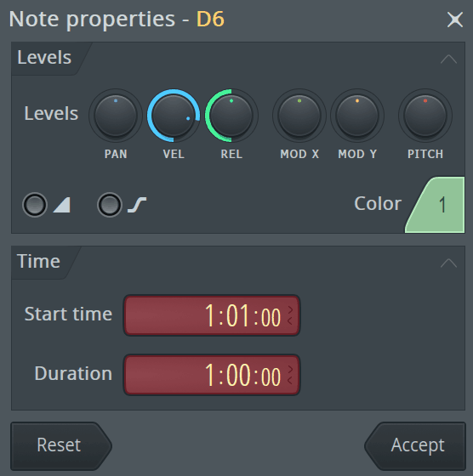Viewport: 473px width, 476px height.
Task: Toggle the porta note radio button
Action: (x=110, y=205)
